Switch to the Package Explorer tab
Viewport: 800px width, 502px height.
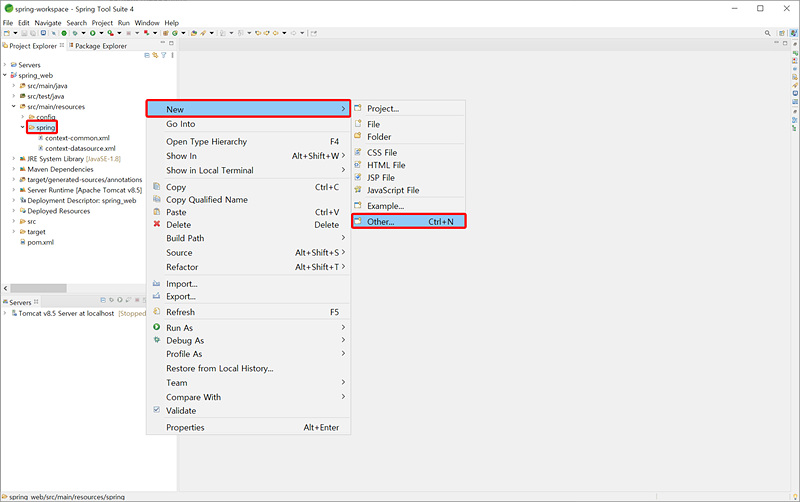coord(97,46)
